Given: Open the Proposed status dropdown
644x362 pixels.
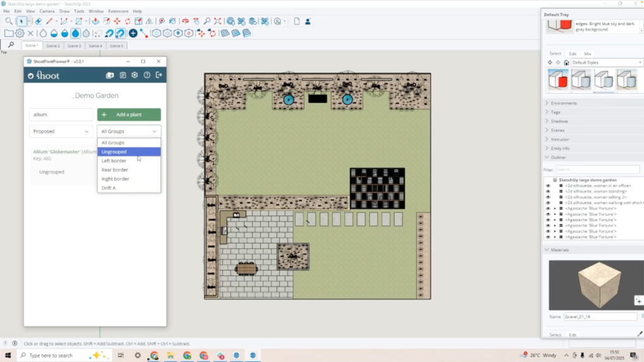Looking at the screenshot, I should tap(60, 131).
